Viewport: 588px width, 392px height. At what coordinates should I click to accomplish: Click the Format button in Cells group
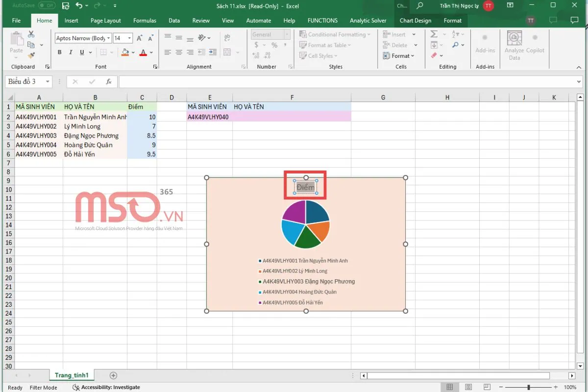tap(400, 55)
